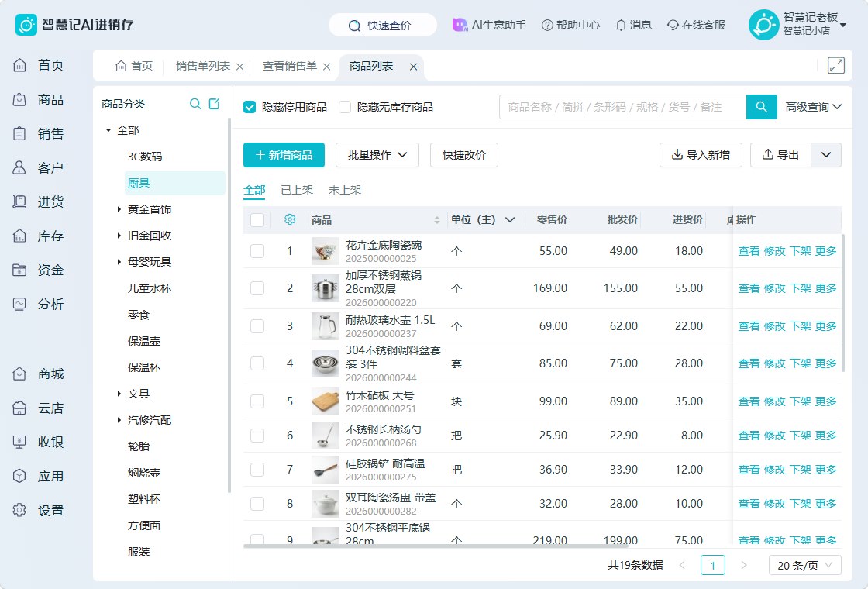The width and height of the screenshot is (868, 589).
Task: Click 下架 for 硅胶锅铲 耐高温
Action: (800, 470)
